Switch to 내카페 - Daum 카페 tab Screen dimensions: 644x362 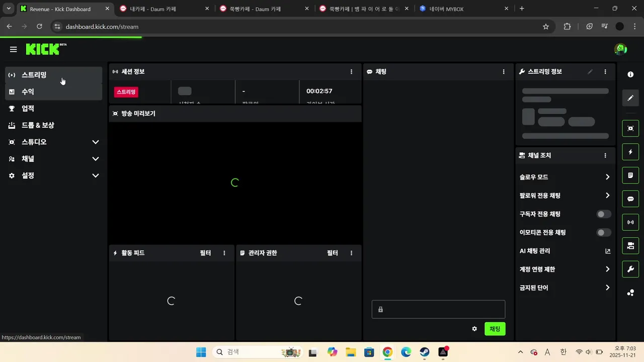(165, 9)
